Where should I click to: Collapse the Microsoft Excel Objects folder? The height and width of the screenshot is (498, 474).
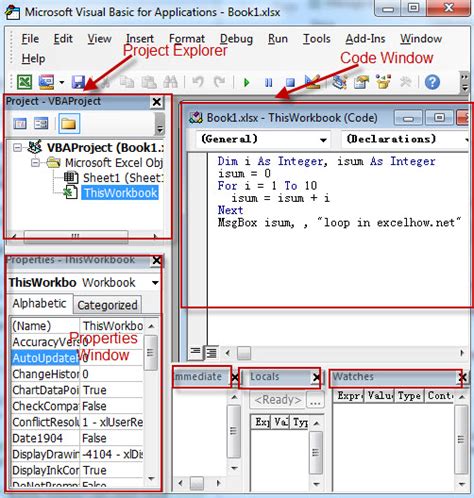[35, 163]
